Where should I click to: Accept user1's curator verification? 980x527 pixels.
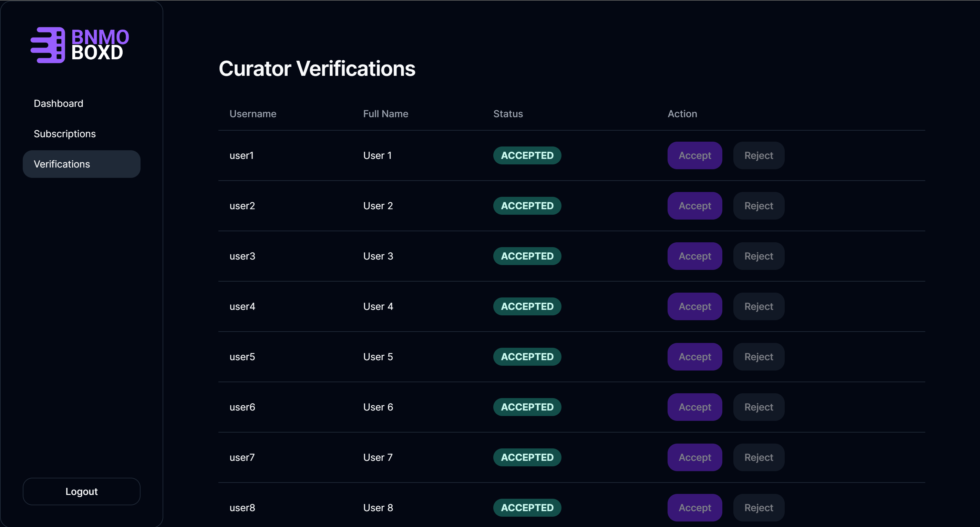click(x=695, y=156)
